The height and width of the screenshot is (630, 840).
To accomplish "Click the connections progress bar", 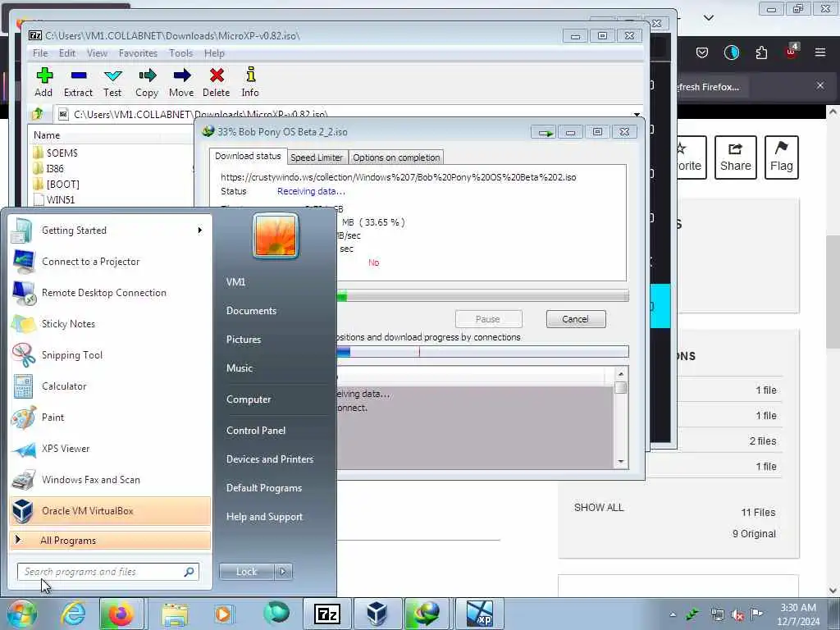I will (x=482, y=352).
